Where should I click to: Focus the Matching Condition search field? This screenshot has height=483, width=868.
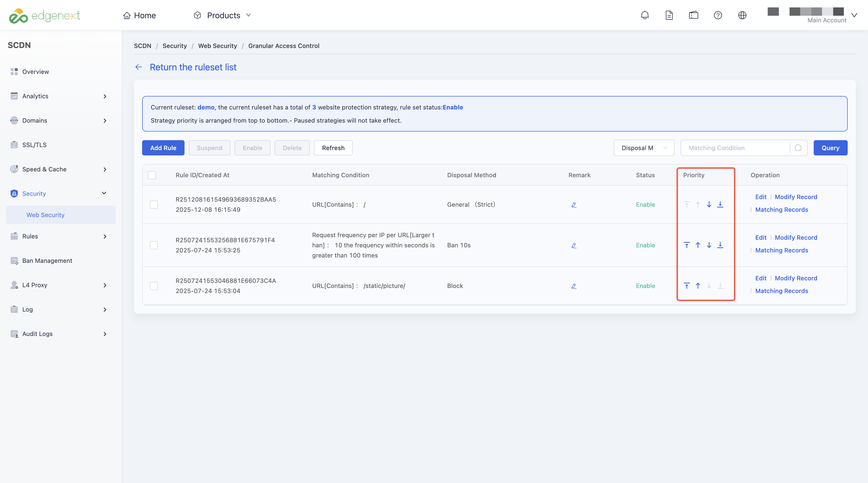click(735, 148)
